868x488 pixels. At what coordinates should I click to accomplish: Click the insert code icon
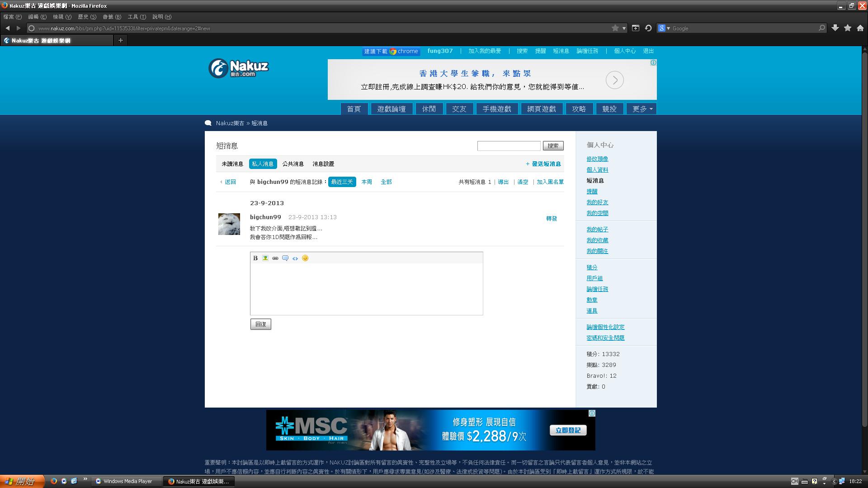pos(295,258)
